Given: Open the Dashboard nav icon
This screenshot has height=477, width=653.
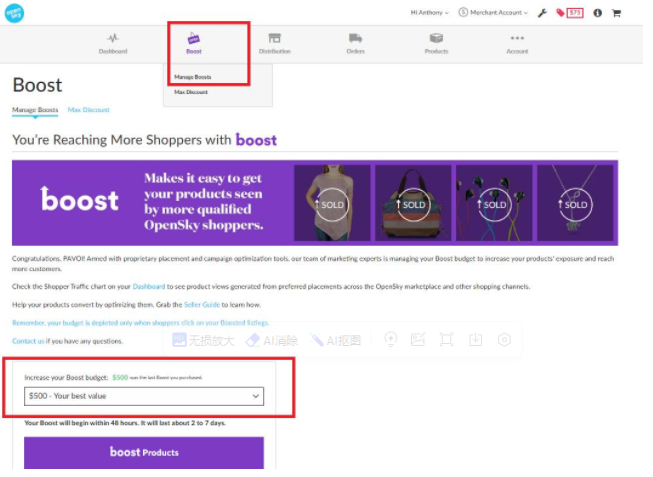Looking at the screenshot, I should click(114, 39).
